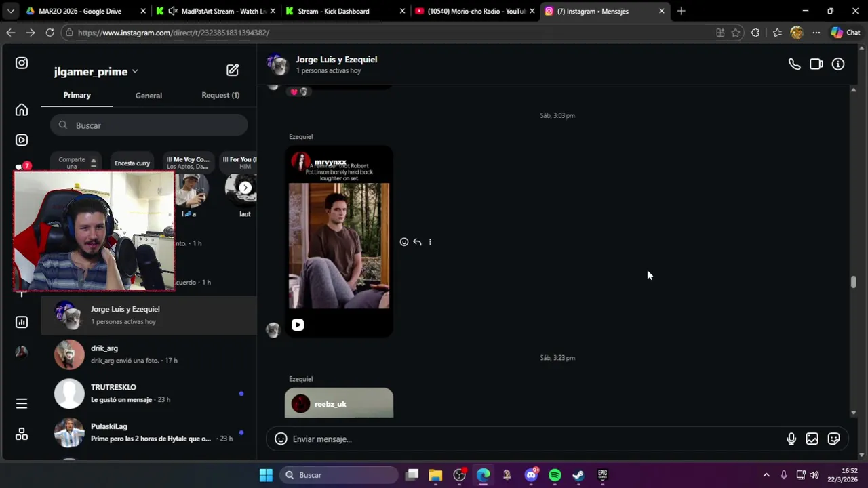Compose a new message with the pencil icon
This screenshot has height=488, width=868.
point(233,70)
